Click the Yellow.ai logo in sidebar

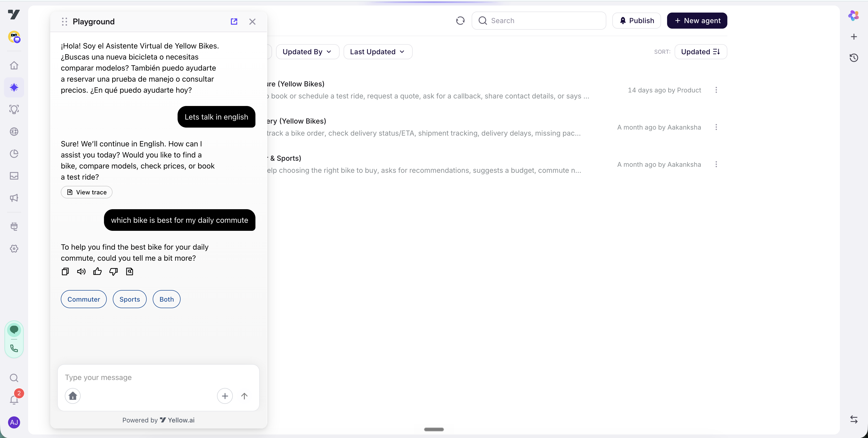coord(14,15)
